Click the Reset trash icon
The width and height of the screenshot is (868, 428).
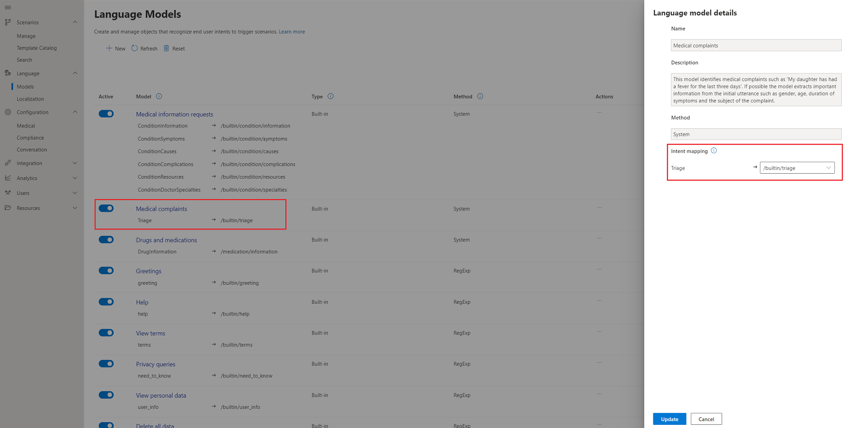(166, 48)
